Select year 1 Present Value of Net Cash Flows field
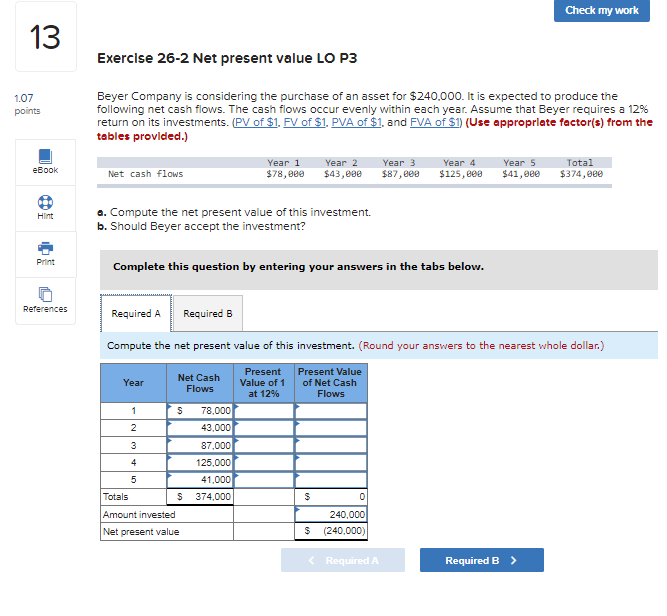 pos(331,411)
